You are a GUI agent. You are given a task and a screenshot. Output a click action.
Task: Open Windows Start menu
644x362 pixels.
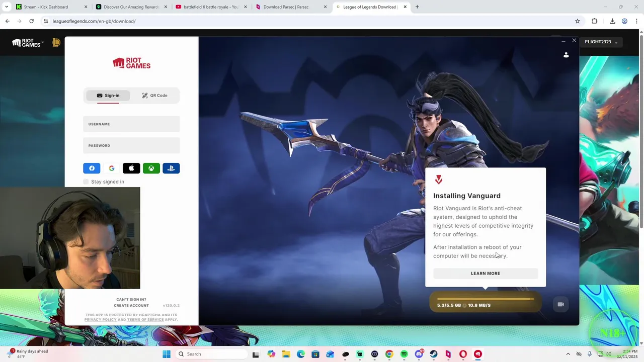click(167, 354)
